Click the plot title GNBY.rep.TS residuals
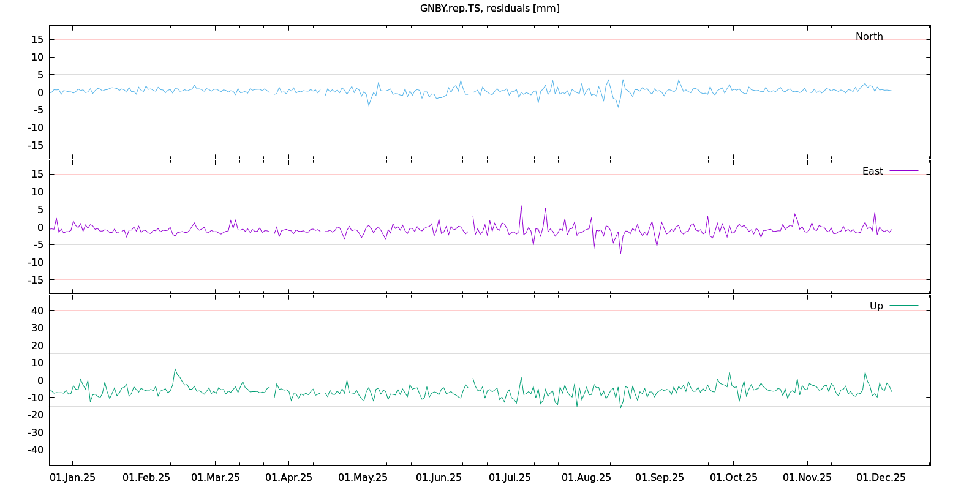 click(489, 8)
